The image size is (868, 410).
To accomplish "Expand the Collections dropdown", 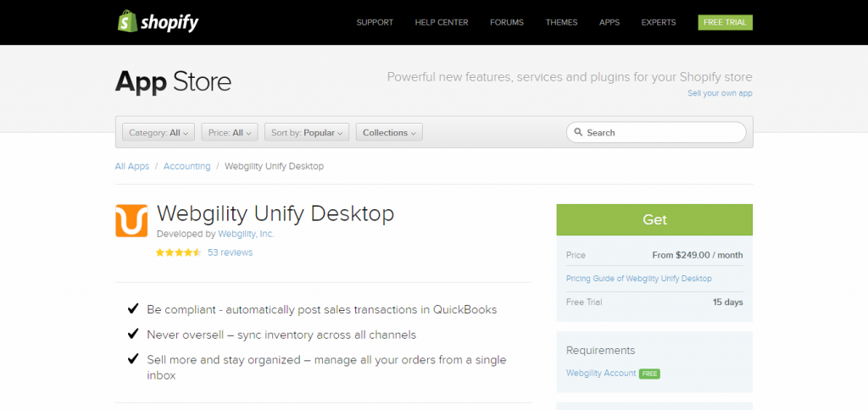I will coord(389,132).
